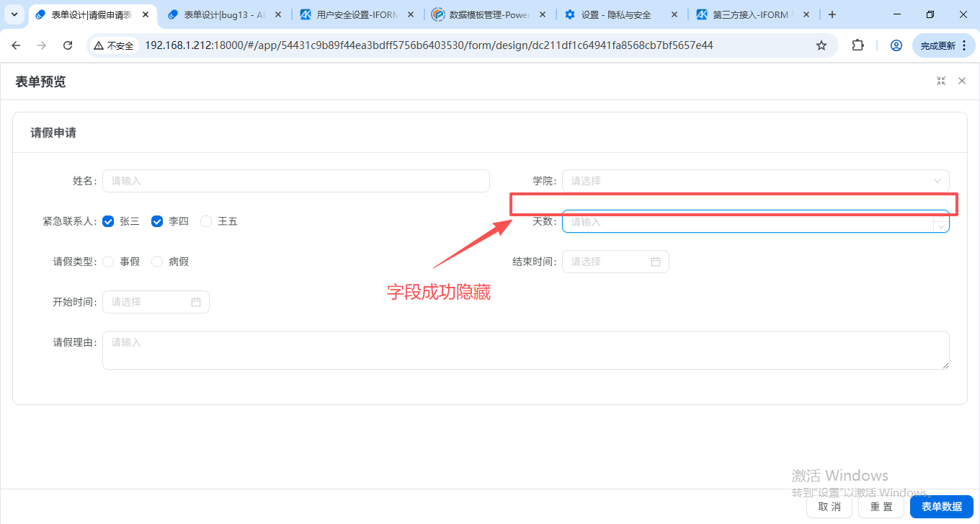Screen dimensions: 980x524
Task: Close the 设置 - 隐私与安全 tab
Action: pos(675,14)
